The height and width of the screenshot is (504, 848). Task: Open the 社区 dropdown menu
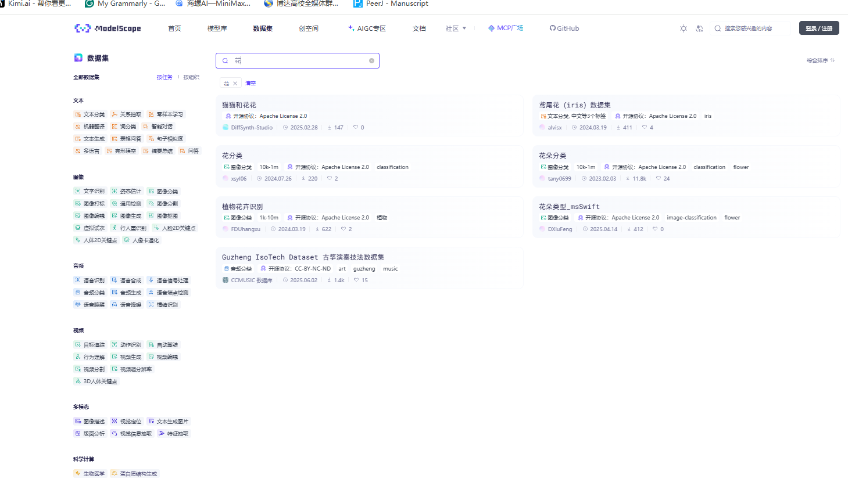[456, 28]
